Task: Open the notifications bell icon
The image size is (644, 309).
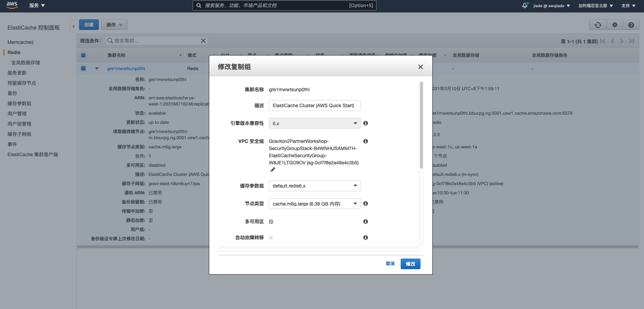Action: (x=525, y=5)
